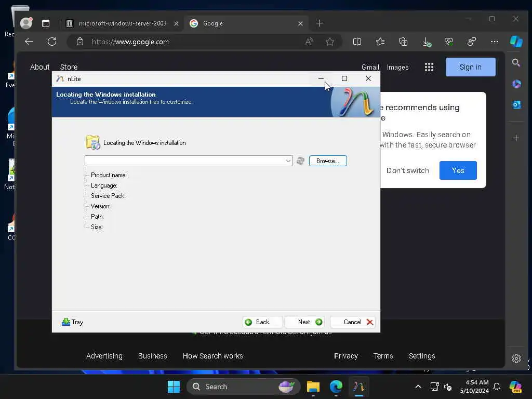Open the Outlook sidebar icon
532x399 pixels.
pos(516,105)
